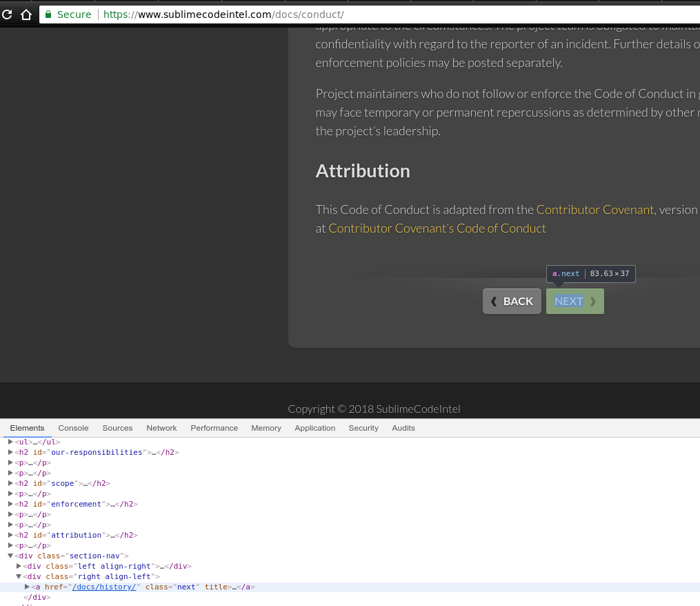Viewport: 700px width, 606px height.
Task: Go to the browser home page icon
Action: pos(26,14)
